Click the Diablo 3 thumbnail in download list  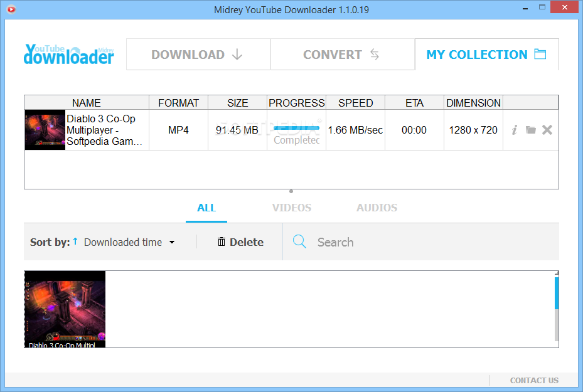(45, 130)
